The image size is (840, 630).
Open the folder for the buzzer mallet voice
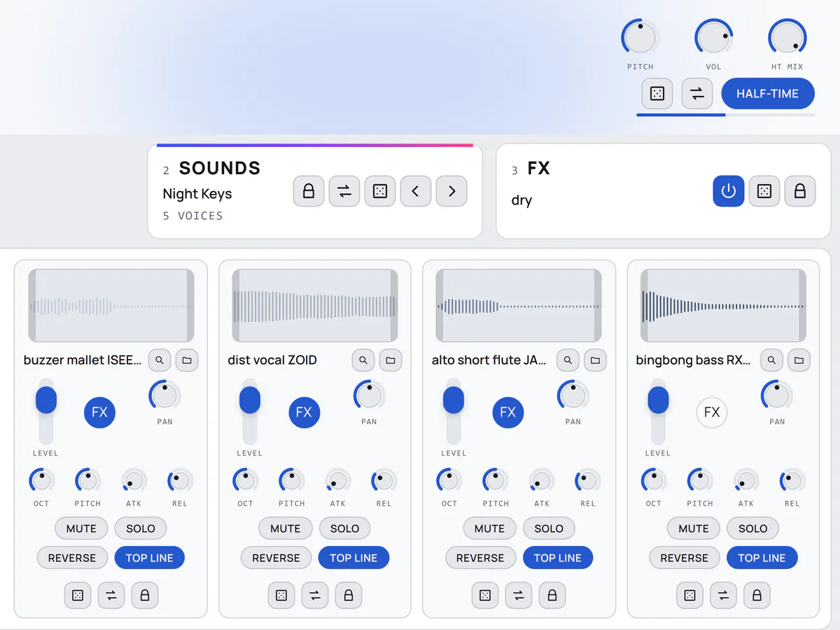[x=187, y=360]
